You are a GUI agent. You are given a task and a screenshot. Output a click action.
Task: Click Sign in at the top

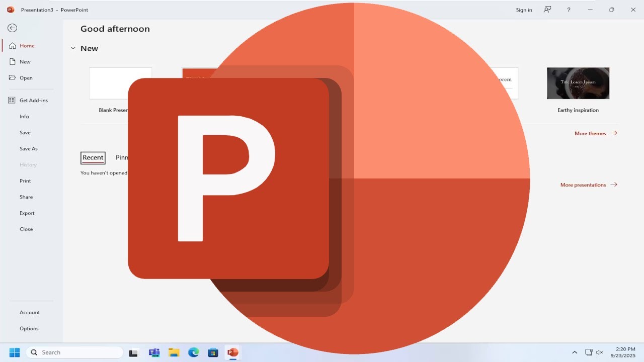[x=524, y=10]
